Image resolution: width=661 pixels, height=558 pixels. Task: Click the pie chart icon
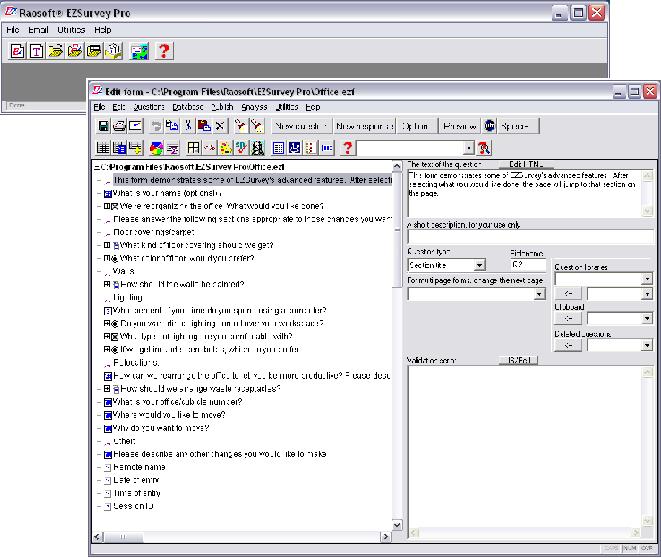[156, 148]
